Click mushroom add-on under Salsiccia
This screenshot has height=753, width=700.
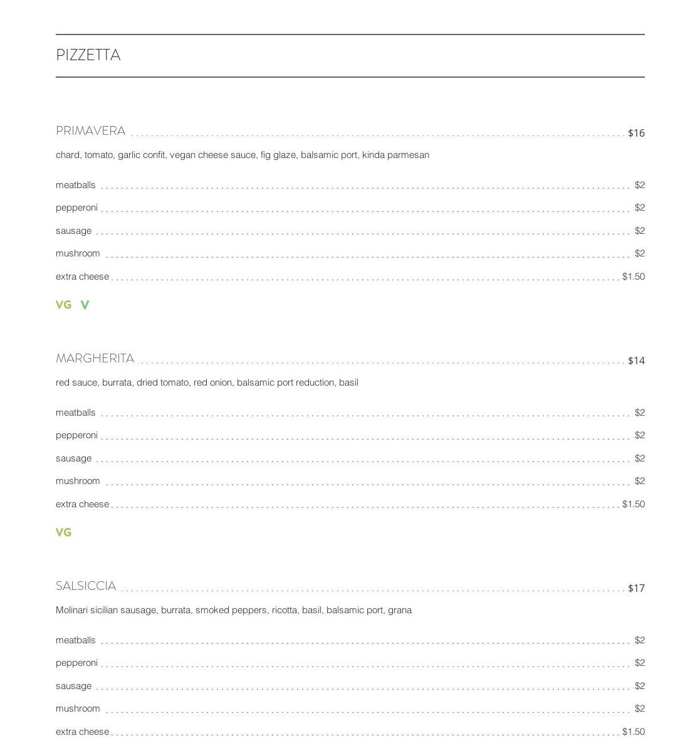click(78, 708)
